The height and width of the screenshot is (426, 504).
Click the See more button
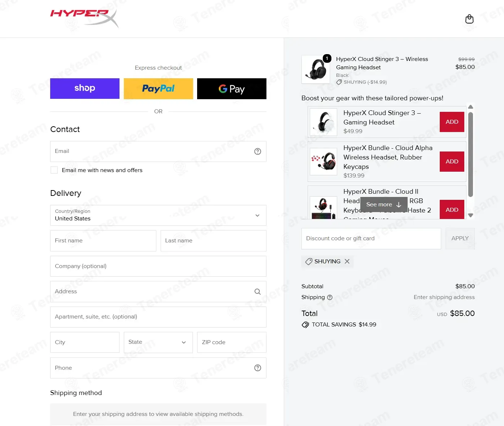(384, 205)
